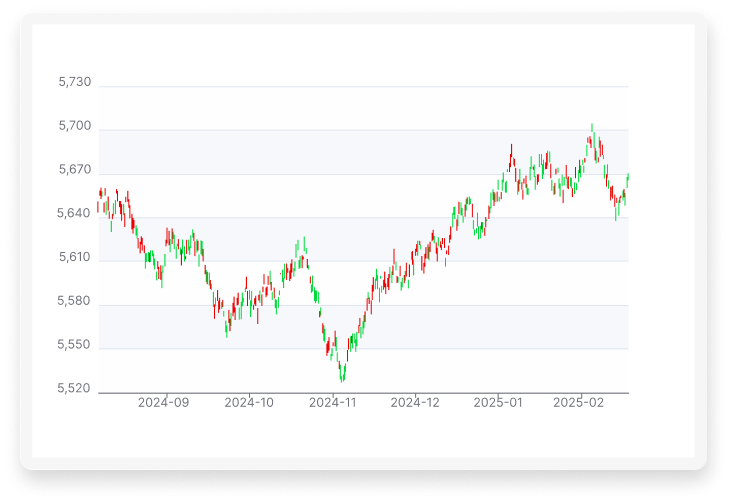
Task: Click the 5,550 y-axis value
Action: click(75, 345)
